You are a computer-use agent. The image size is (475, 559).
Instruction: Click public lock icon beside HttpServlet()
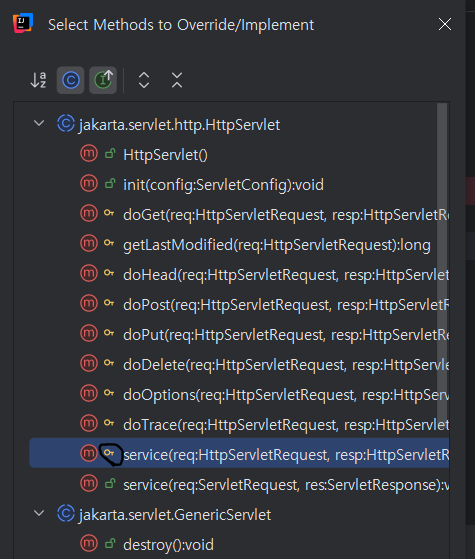point(110,154)
